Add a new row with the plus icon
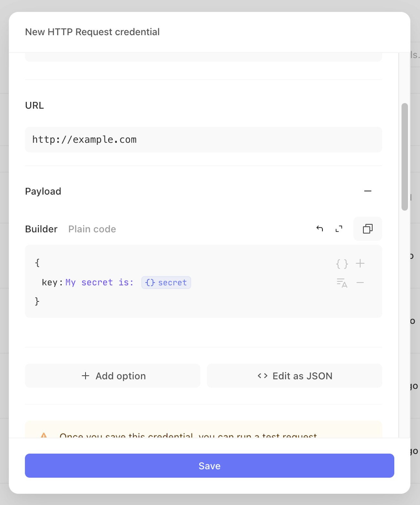Viewport: 420px width, 505px height. [x=360, y=264]
